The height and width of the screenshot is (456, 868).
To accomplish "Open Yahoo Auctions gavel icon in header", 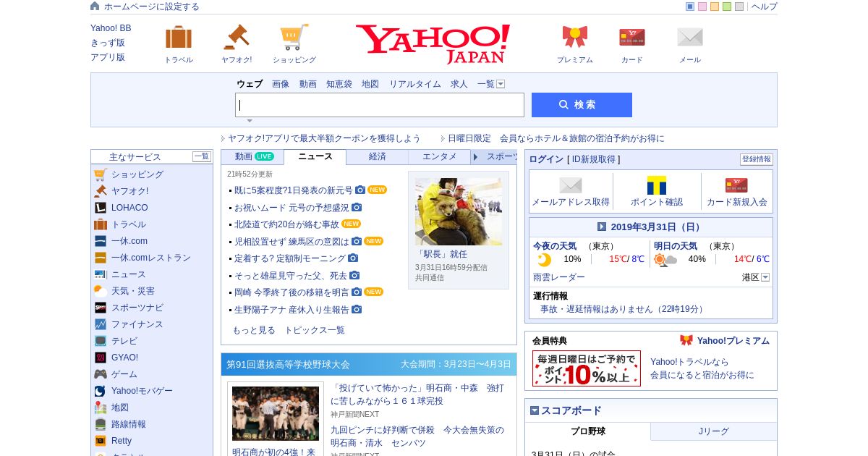I will [x=236, y=37].
